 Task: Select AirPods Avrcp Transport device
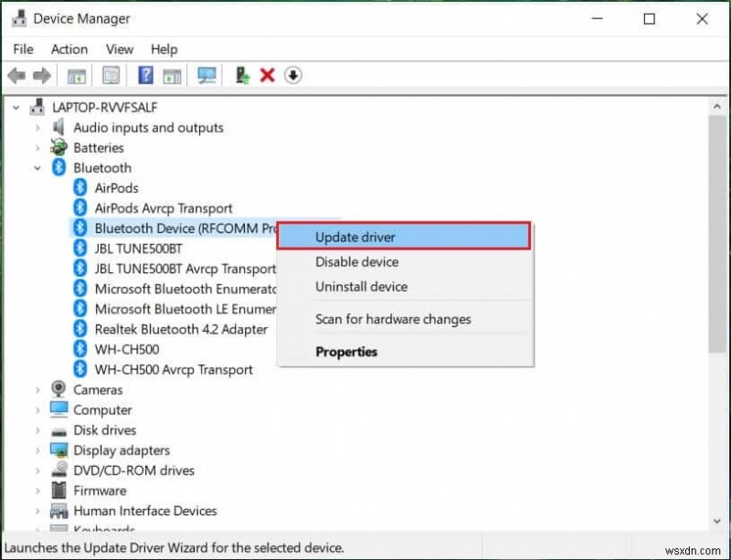(164, 208)
